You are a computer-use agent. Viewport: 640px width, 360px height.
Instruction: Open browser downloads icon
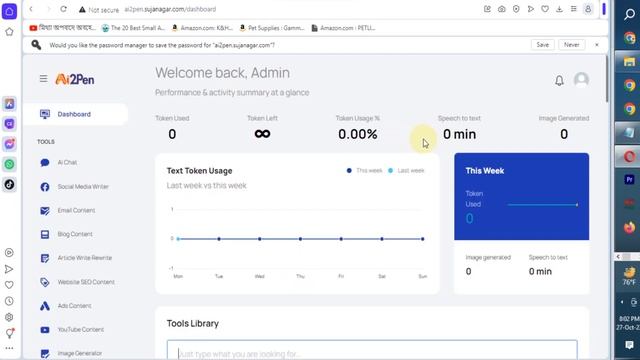559,9
